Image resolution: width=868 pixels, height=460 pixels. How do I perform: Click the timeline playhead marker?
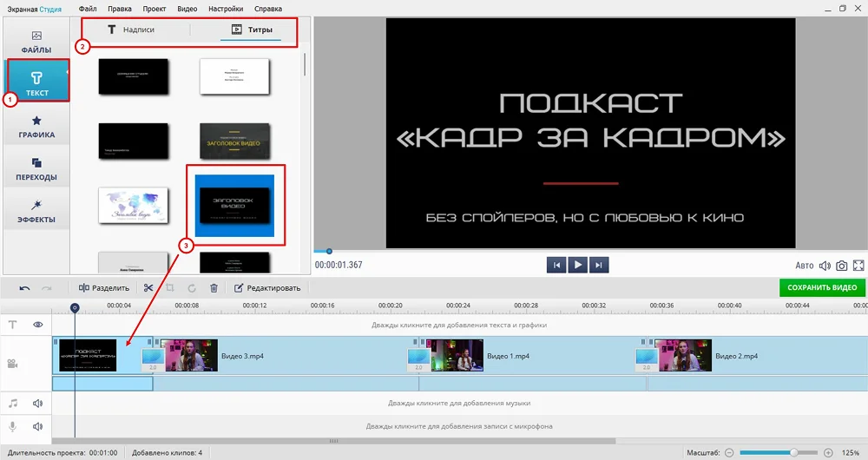tap(75, 308)
